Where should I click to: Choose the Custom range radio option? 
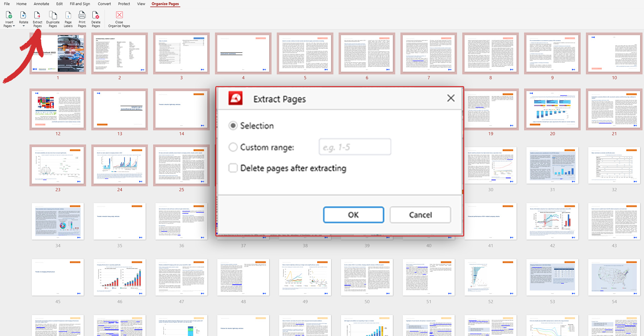tap(233, 147)
